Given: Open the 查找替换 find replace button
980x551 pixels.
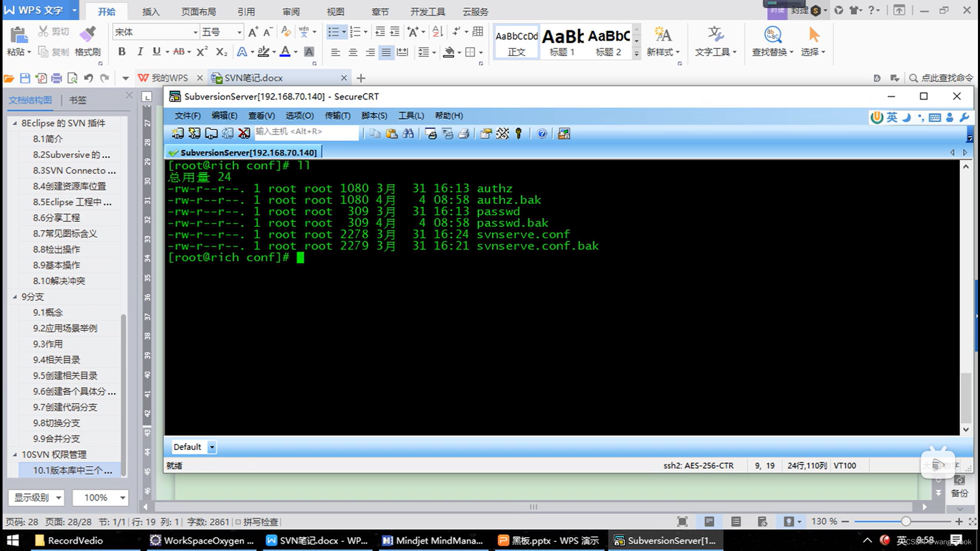Looking at the screenshot, I should click(772, 41).
